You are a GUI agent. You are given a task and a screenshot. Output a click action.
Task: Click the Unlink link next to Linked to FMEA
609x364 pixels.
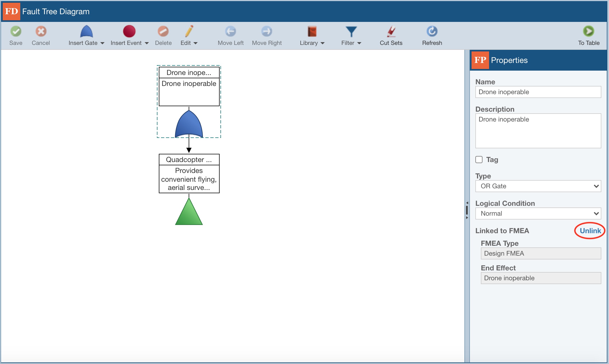[590, 231]
